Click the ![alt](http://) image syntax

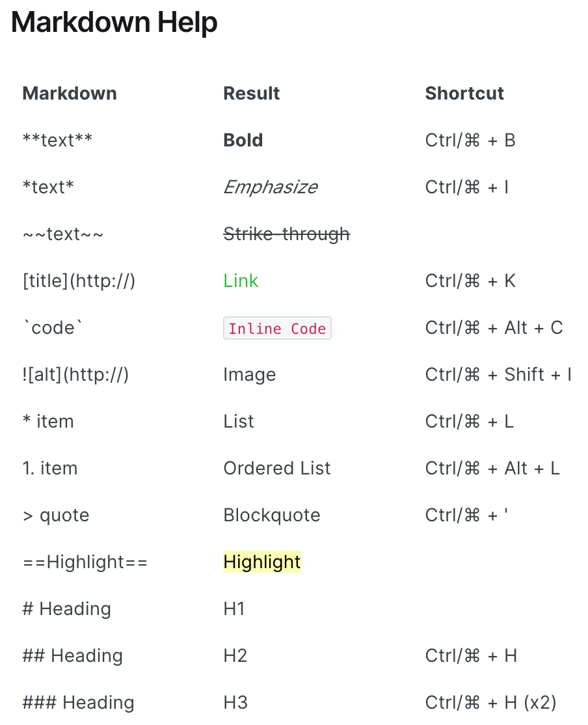[x=75, y=374]
